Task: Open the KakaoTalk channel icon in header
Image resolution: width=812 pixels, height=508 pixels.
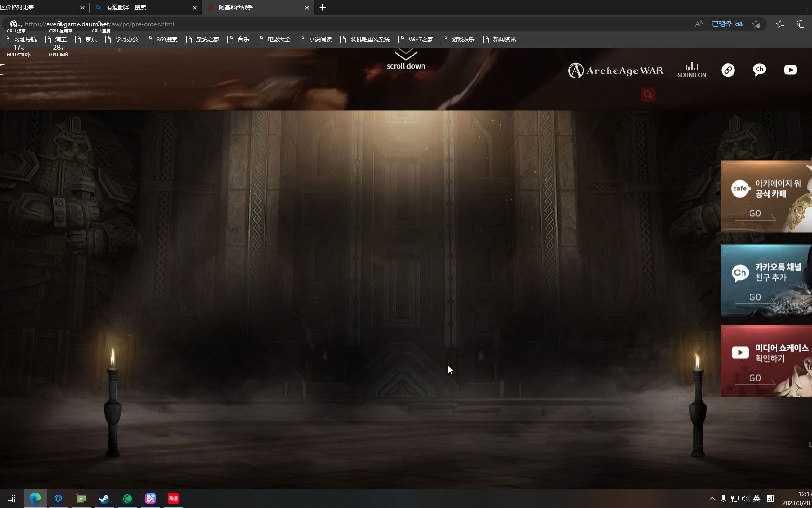Action: tap(759, 70)
